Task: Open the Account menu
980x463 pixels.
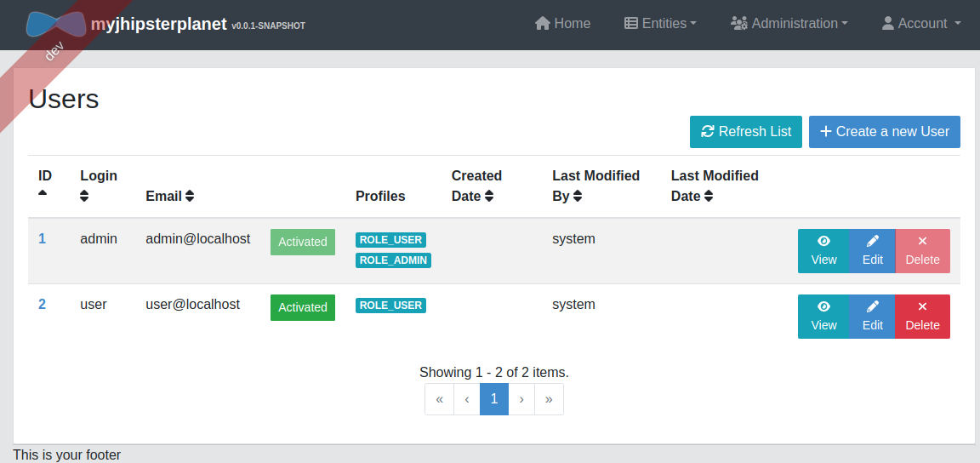Action: click(x=921, y=24)
